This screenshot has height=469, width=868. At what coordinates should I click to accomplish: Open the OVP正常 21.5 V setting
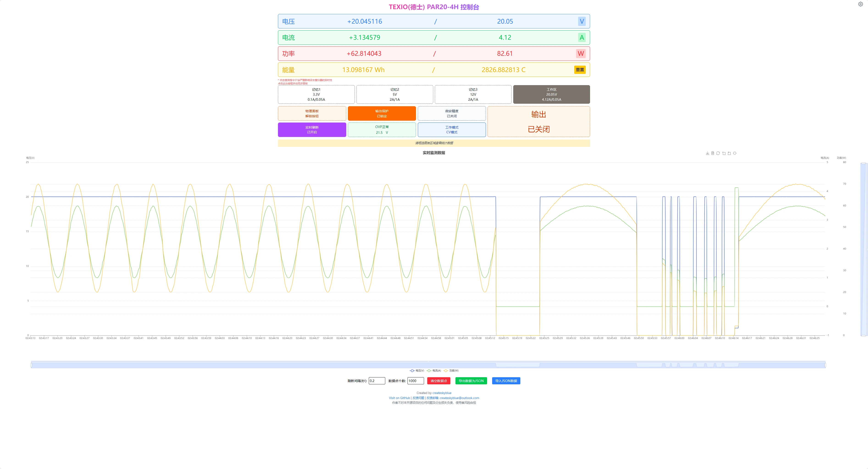click(382, 130)
